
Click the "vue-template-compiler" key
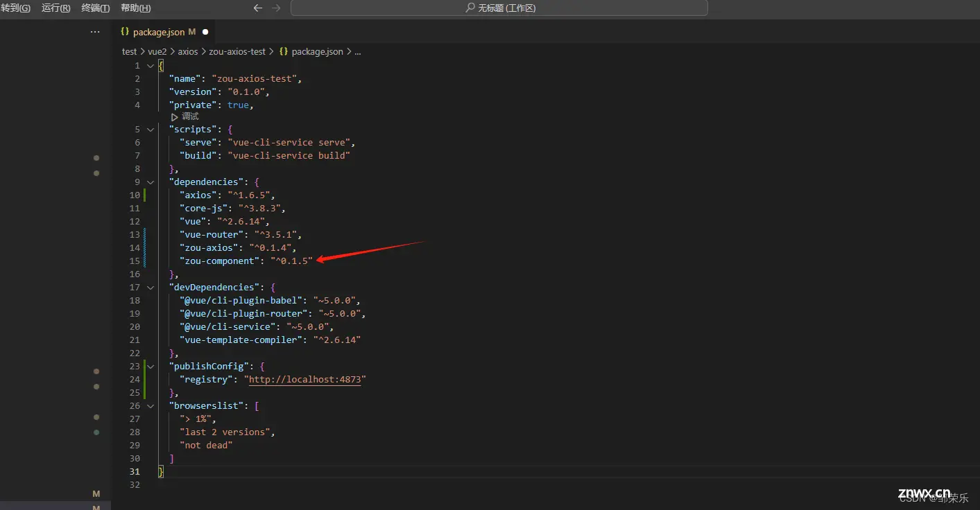pos(241,340)
